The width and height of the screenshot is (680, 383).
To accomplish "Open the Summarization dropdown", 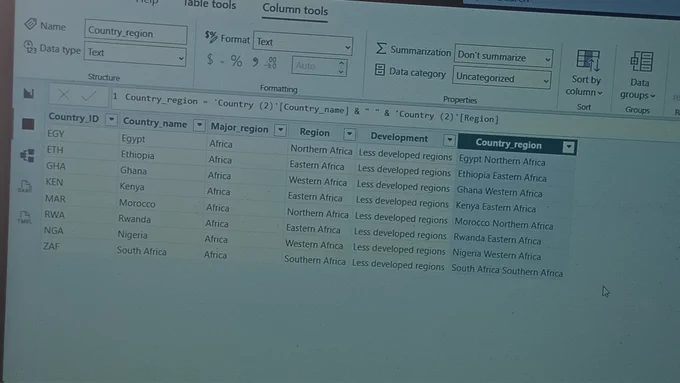I will [x=503, y=56].
